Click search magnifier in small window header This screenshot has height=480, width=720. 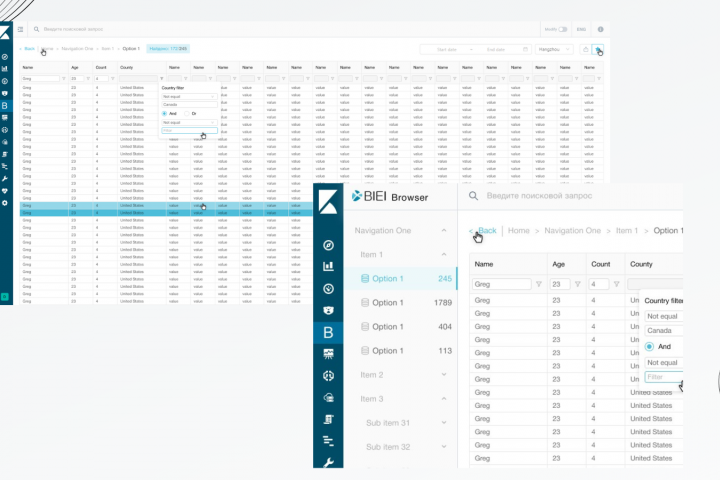point(36,29)
